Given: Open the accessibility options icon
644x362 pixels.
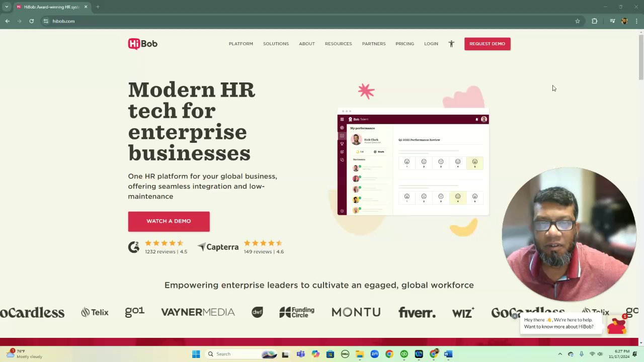Looking at the screenshot, I should (451, 44).
